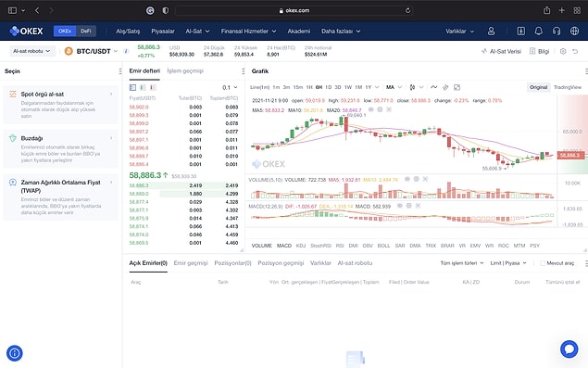Show order book bids only view
Image resolution: width=588 pixels, height=368 pixels.
pyautogui.click(x=143, y=87)
